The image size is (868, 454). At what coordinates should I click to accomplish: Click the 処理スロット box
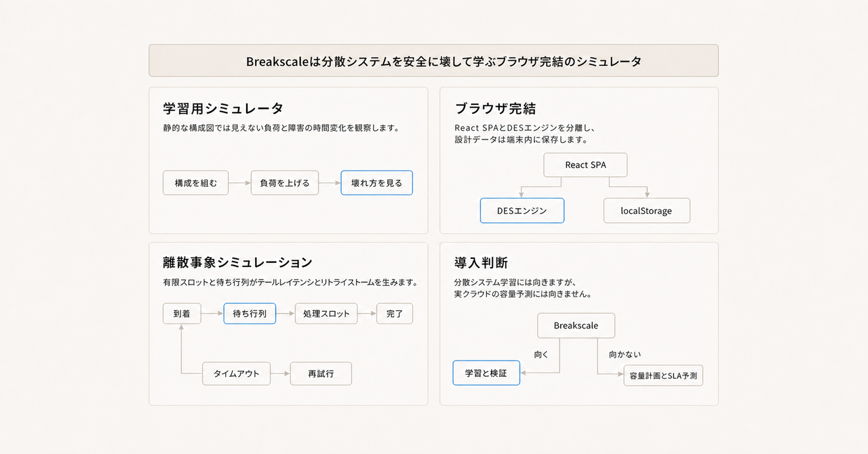click(x=326, y=314)
